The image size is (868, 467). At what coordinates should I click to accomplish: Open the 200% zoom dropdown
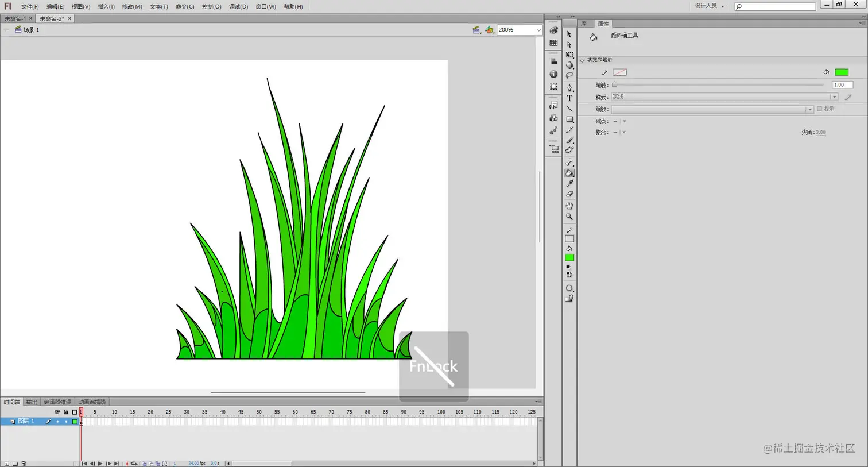click(x=538, y=30)
